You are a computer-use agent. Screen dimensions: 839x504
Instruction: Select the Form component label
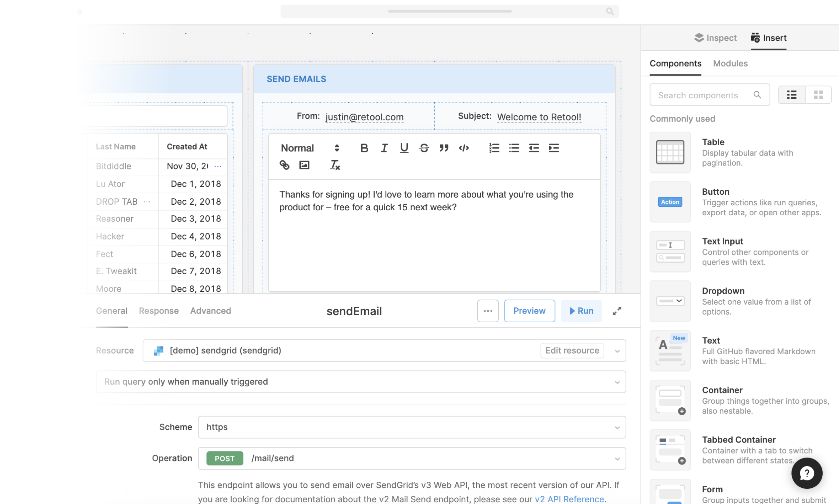coord(712,489)
